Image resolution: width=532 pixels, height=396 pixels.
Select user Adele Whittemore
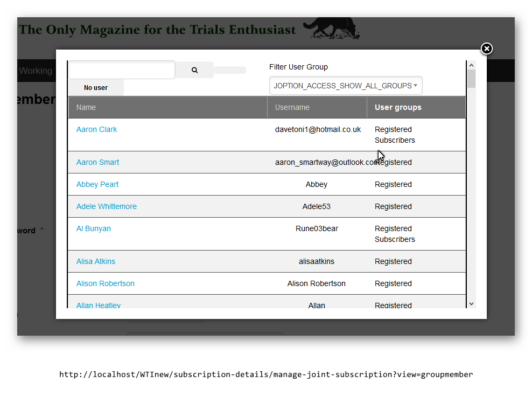[107, 206]
